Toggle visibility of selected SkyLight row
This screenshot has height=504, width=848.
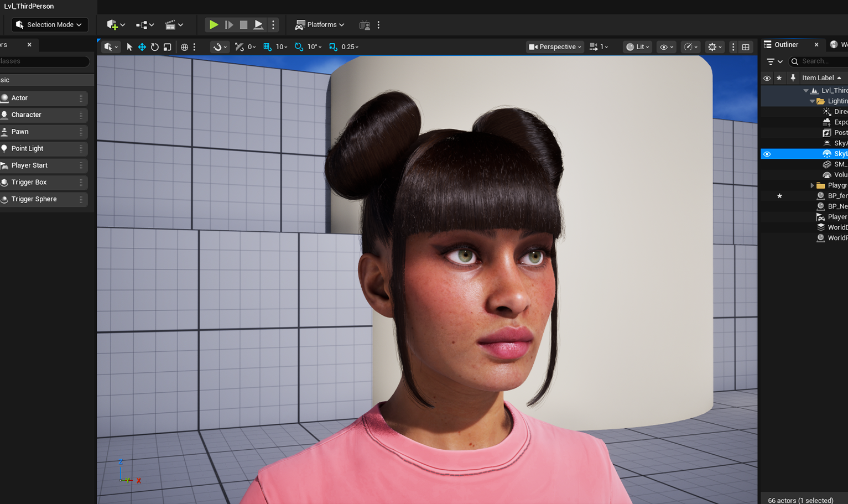767,154
